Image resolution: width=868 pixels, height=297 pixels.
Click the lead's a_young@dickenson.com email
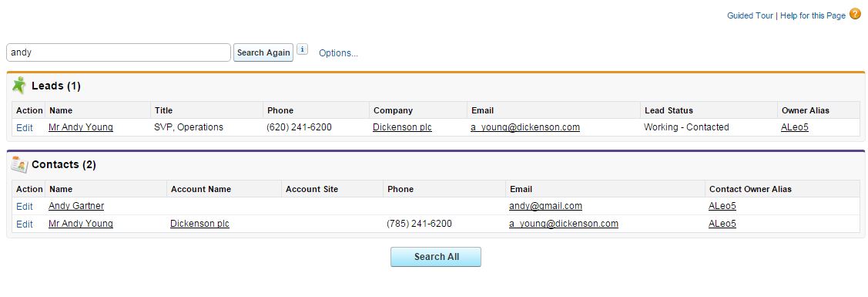point(525,127)
